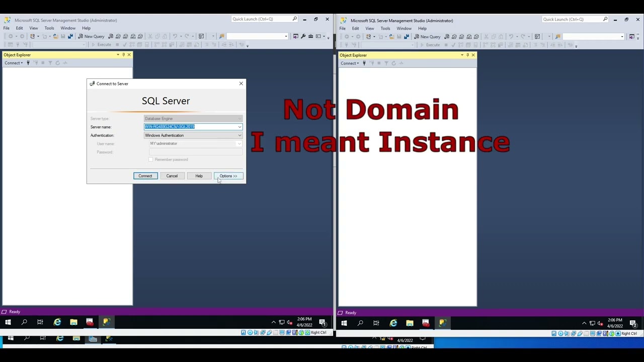Click Database Engine Query icon in left toolbar
644x362 pixels.
pos(111,36)
